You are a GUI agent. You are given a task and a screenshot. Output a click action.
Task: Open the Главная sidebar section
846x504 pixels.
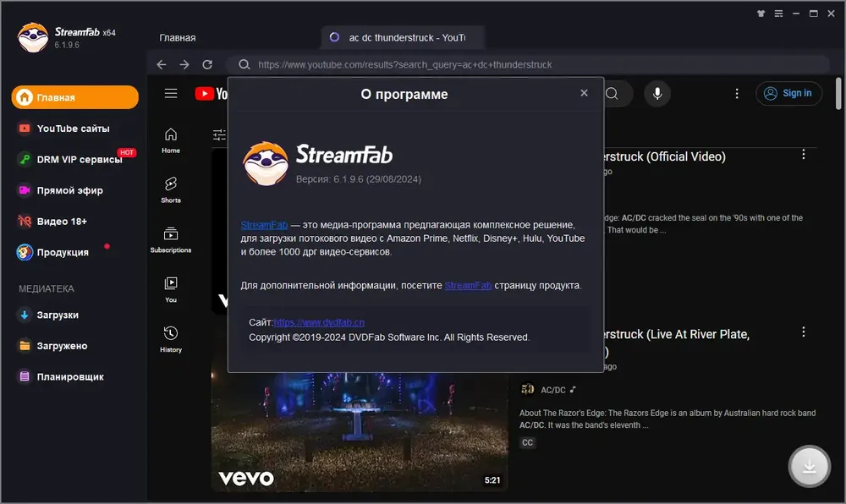click(75, 97)
